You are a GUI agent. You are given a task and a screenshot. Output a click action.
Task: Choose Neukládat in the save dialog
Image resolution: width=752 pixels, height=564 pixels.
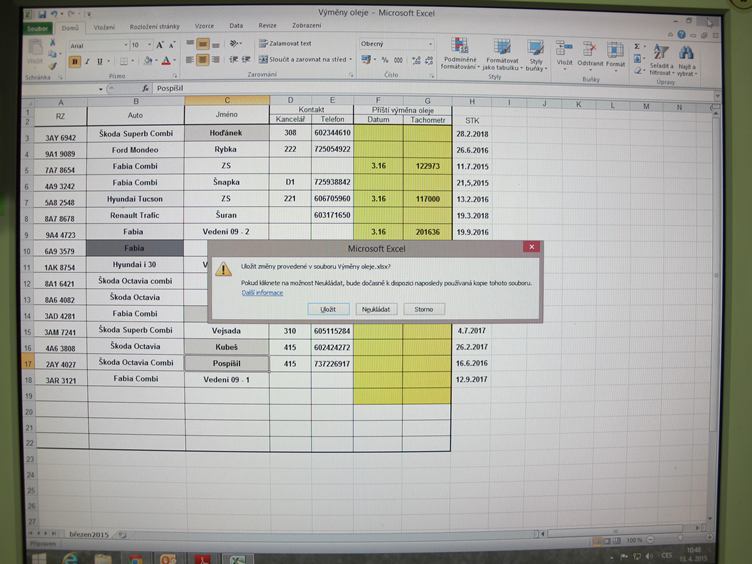pos(376,309)
